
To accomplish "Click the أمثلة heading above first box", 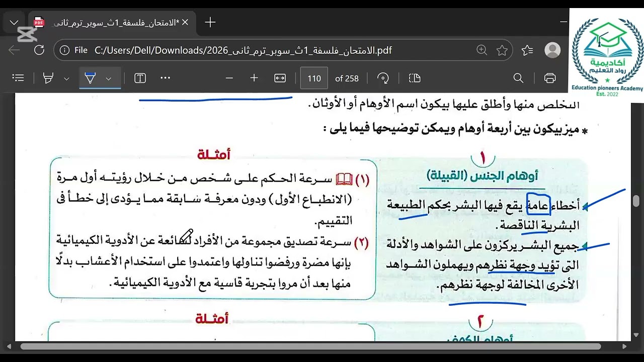I will [x=214, y=154].
